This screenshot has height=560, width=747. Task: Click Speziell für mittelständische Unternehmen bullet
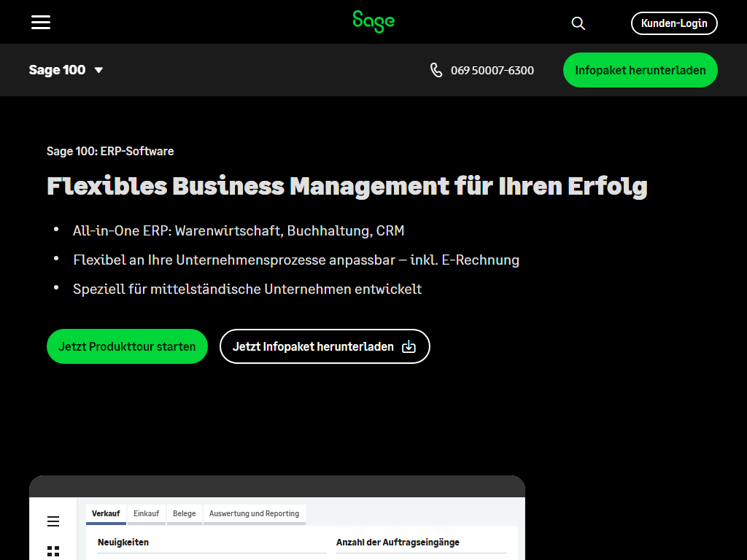247,289
